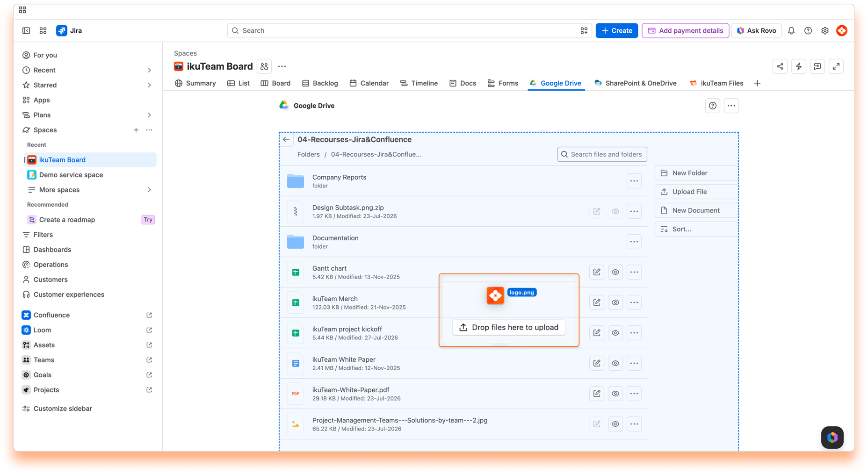This screenshot has width=868, height=474.
Task: Switch to the Backlog tab
Action: pyautogui.click(x=320, y=83)
